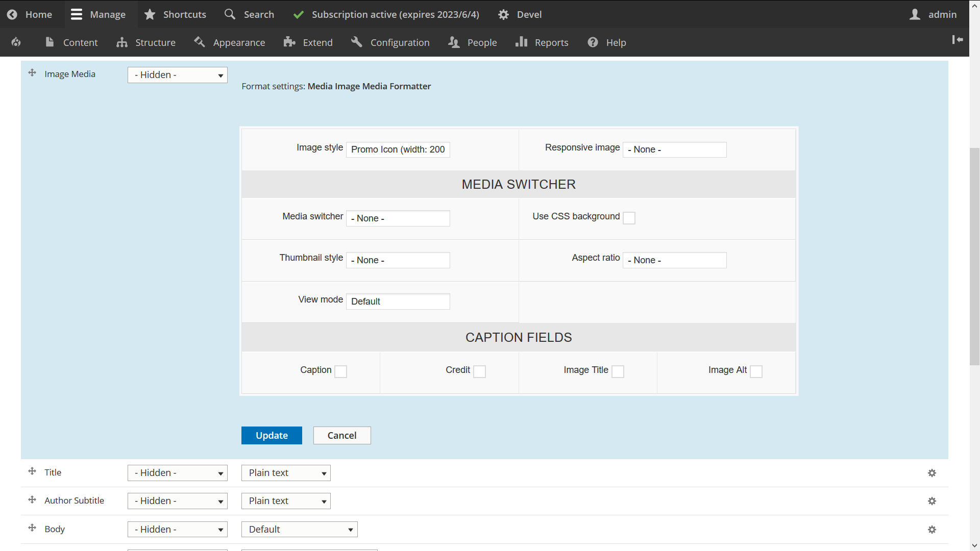Open settings gear for Author Subtitle field
Viewport: 980px width, 551px height.
[x=932, y=501]
